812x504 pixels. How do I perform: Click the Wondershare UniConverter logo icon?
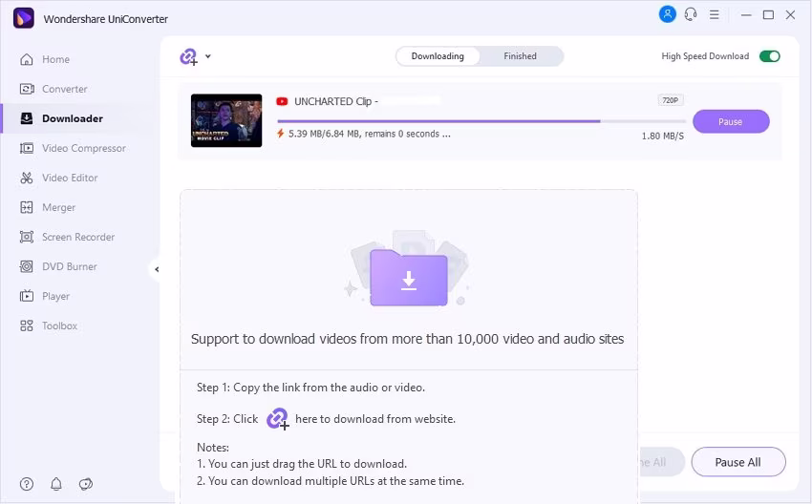24,19
